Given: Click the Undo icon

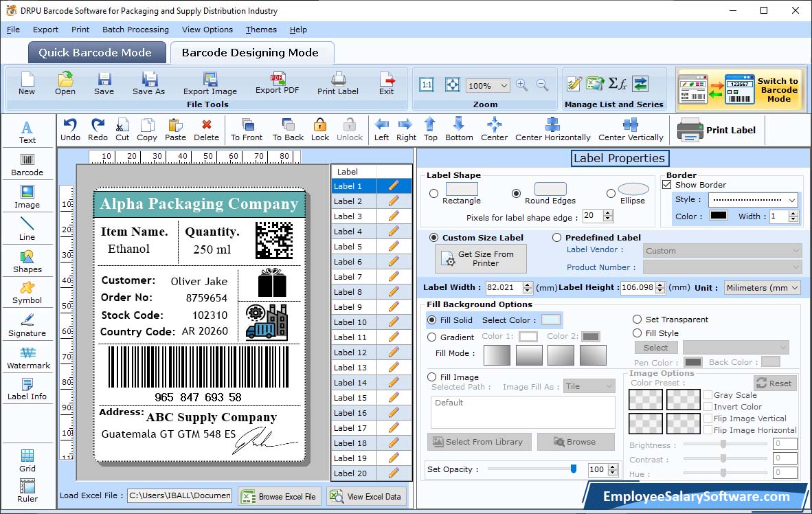Looking at the screenshot, I should pos(70,130).
